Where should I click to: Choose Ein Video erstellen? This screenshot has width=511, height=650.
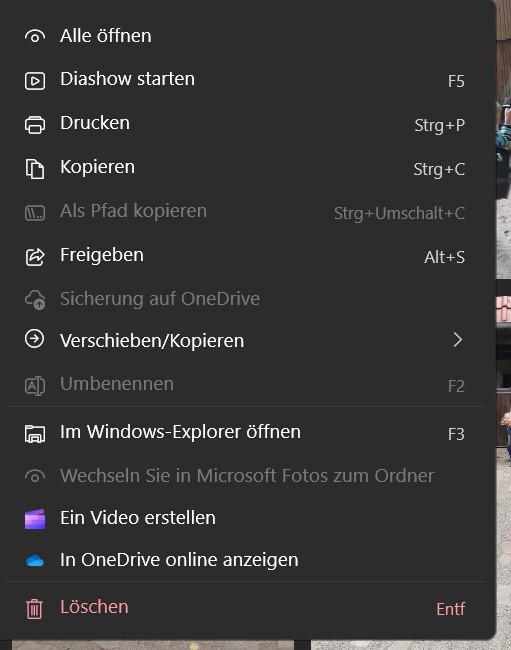pos(248,518)
